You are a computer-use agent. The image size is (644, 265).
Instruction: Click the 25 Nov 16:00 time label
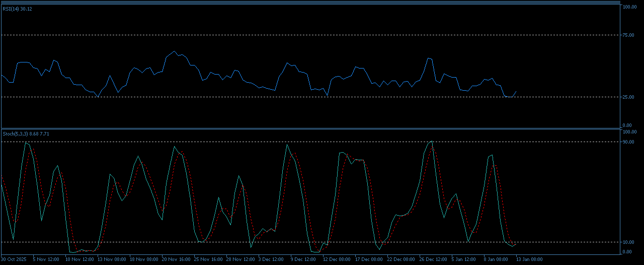[208, 259]
